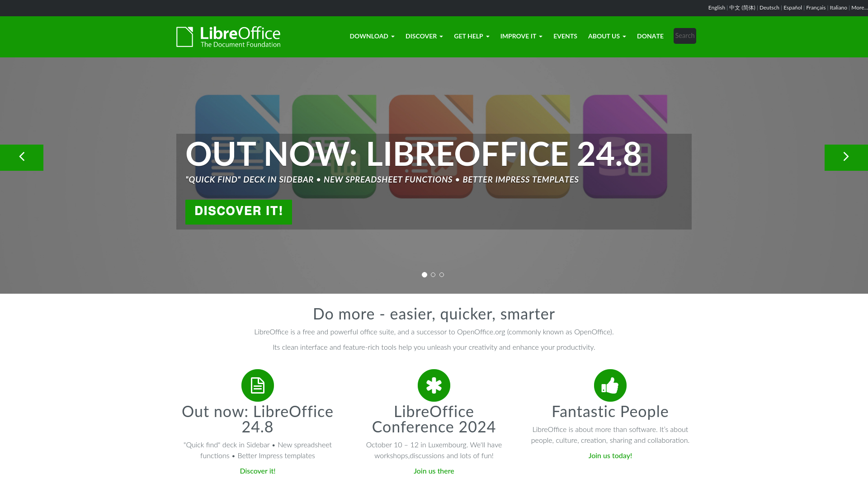
Task: Click the 'Out now' document feature icon
Action: [x=257, y=385]
